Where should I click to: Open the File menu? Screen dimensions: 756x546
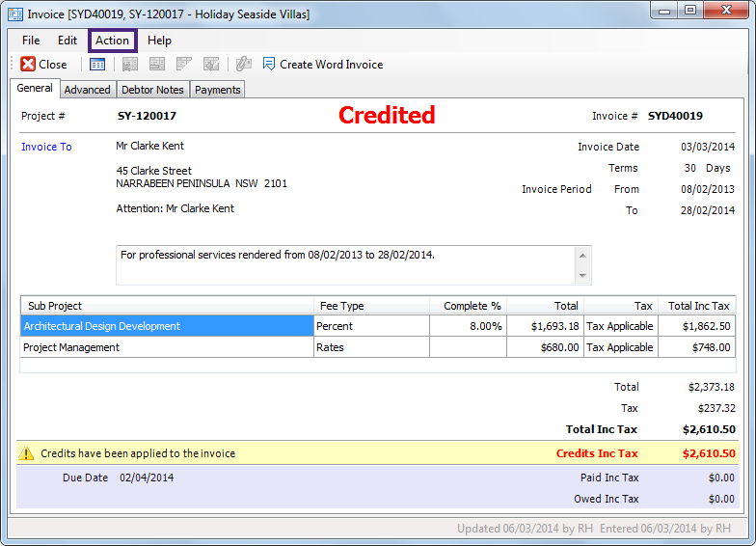coord(31,41)
